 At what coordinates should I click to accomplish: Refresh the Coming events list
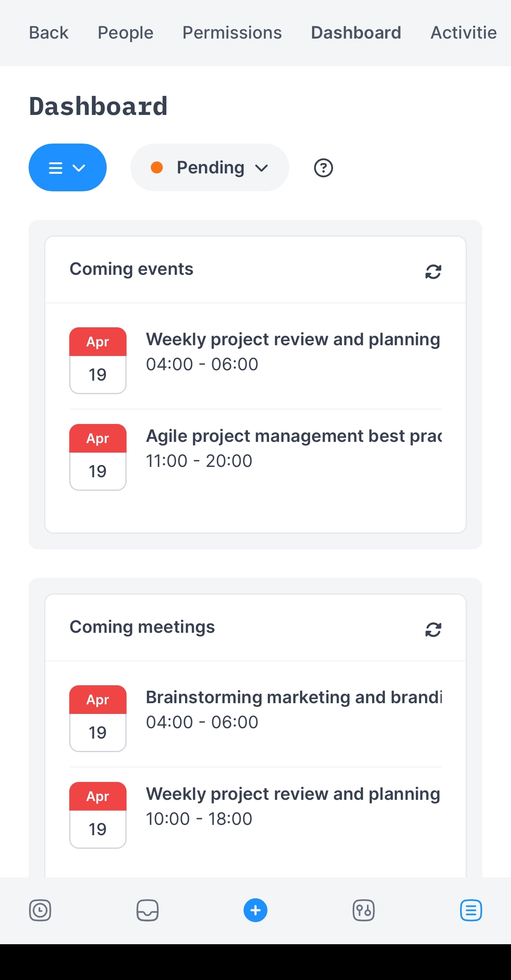(433, 272)
